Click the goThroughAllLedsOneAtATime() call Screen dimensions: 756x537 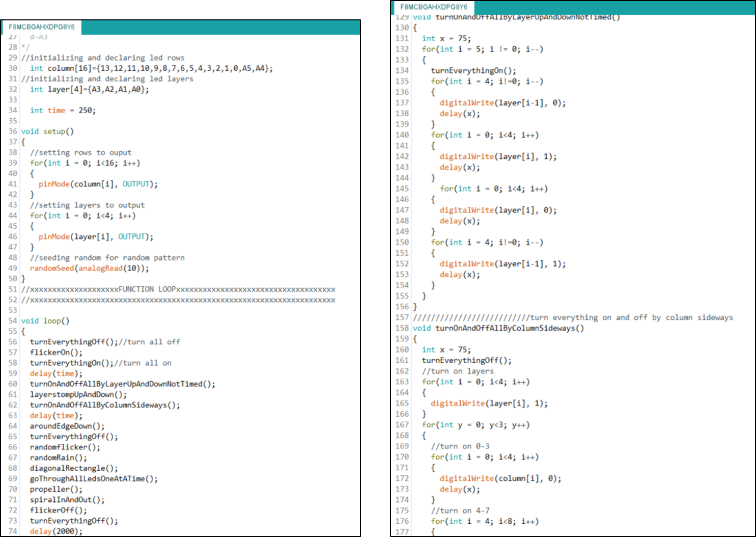(x=94, y=479)
